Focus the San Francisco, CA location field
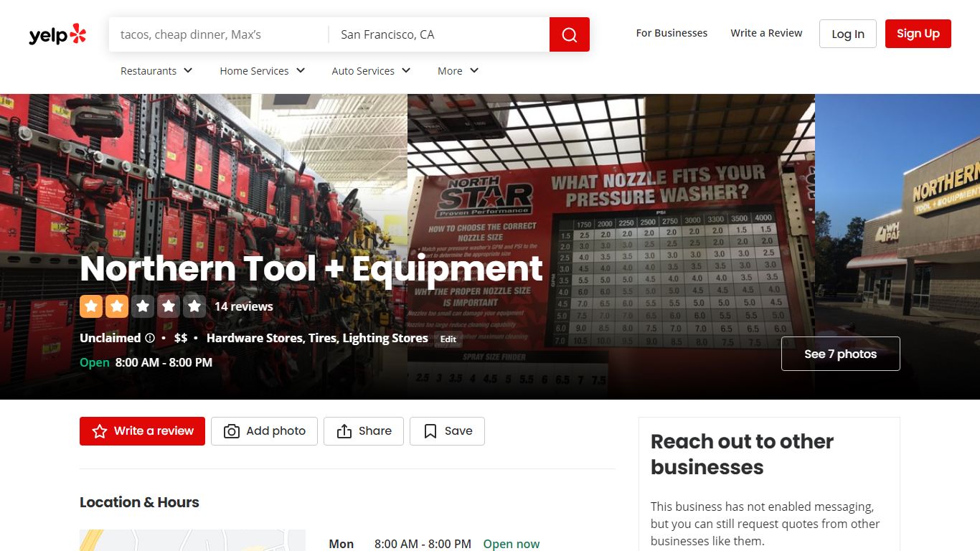980x551 pixels. (x=439, y=34)
